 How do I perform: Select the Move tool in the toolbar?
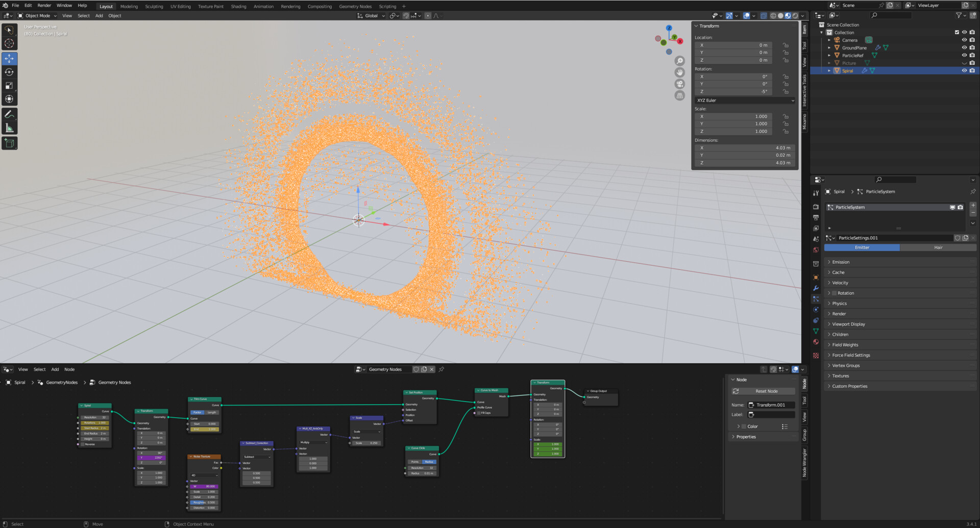click(x=9, y=59)
